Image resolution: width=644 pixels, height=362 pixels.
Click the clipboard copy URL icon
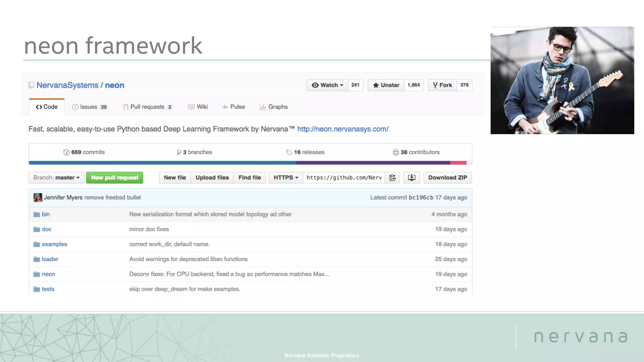(392, 178)
